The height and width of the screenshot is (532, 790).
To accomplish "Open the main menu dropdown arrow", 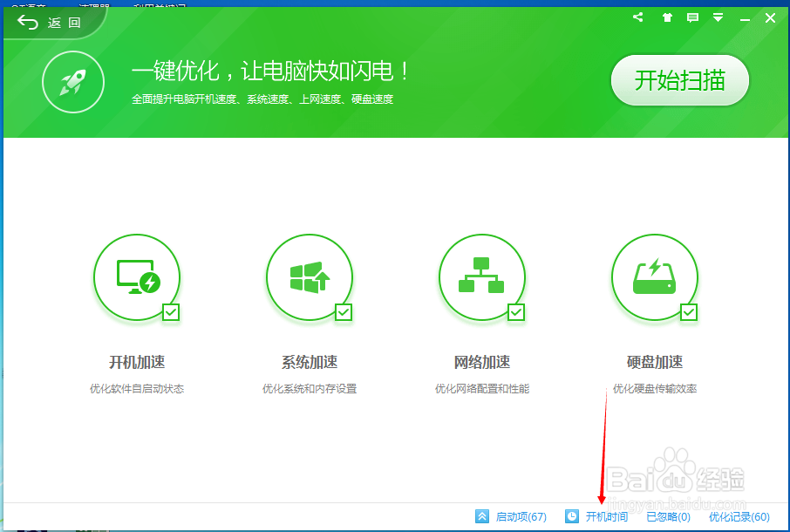I will pyautogui.click(x=718, y=17).
